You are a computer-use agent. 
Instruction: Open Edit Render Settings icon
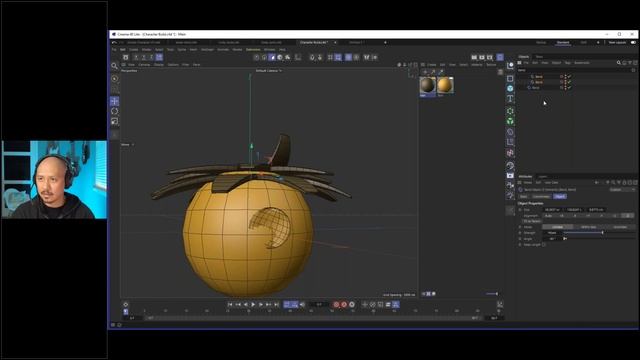point(490,58)
